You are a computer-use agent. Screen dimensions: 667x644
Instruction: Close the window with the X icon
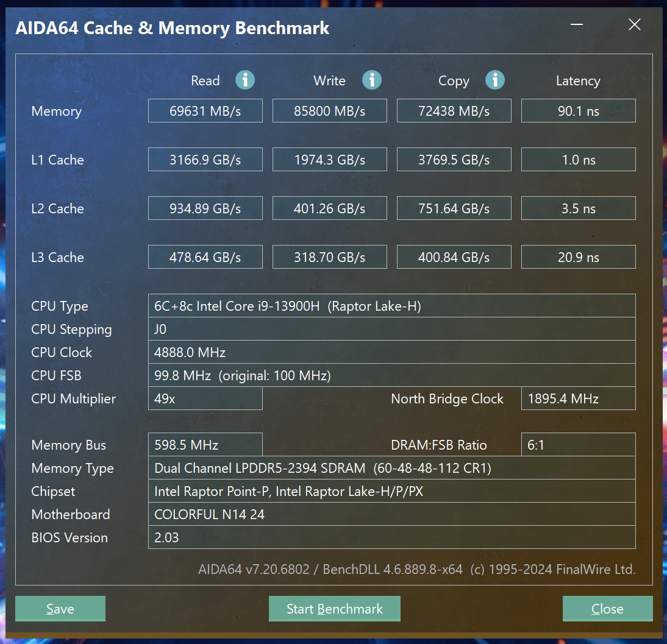[634, 24]
